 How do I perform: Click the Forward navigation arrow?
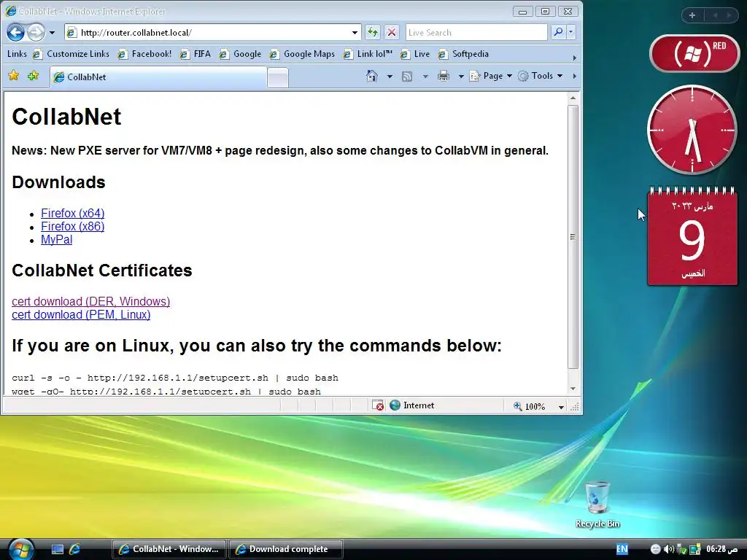pyautogui.click(x=36, y=32)
